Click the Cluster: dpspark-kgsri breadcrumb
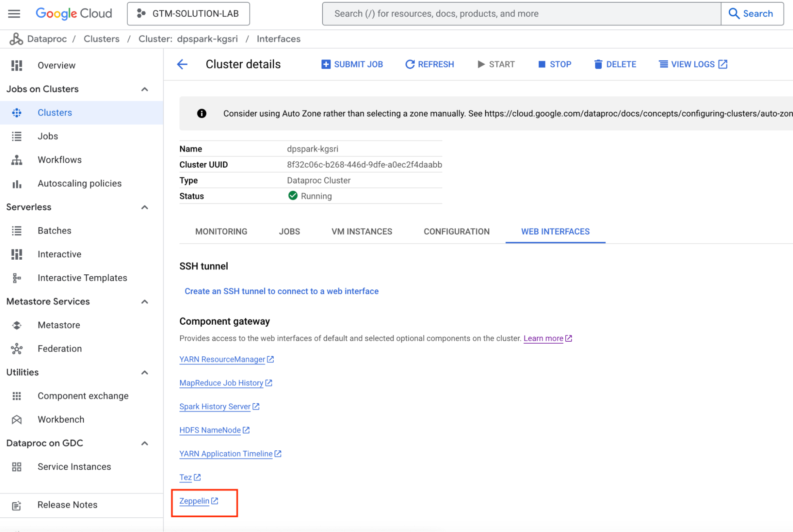Image resolution: width=793 pixels, height=532 pixels. (188, 39)
